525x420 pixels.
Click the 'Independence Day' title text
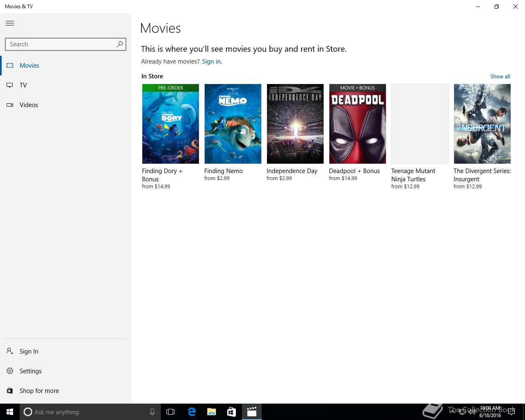(x=292, y=171)
